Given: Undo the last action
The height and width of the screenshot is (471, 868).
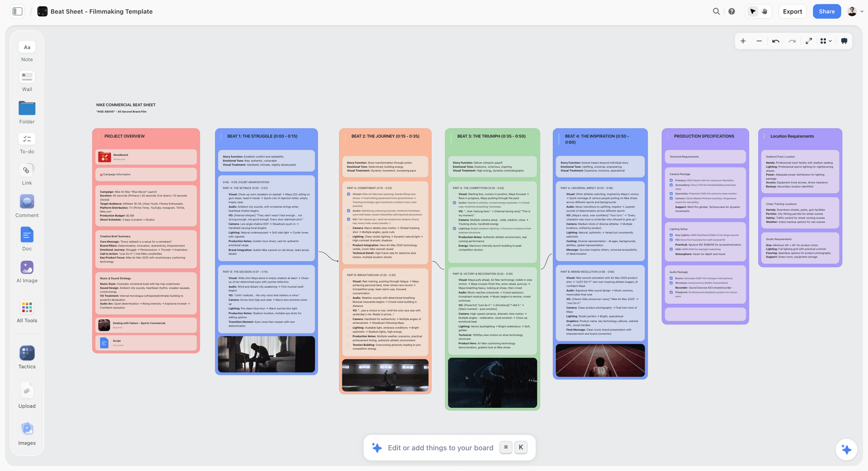Looking at the screenshot, I should pos(776,41).
